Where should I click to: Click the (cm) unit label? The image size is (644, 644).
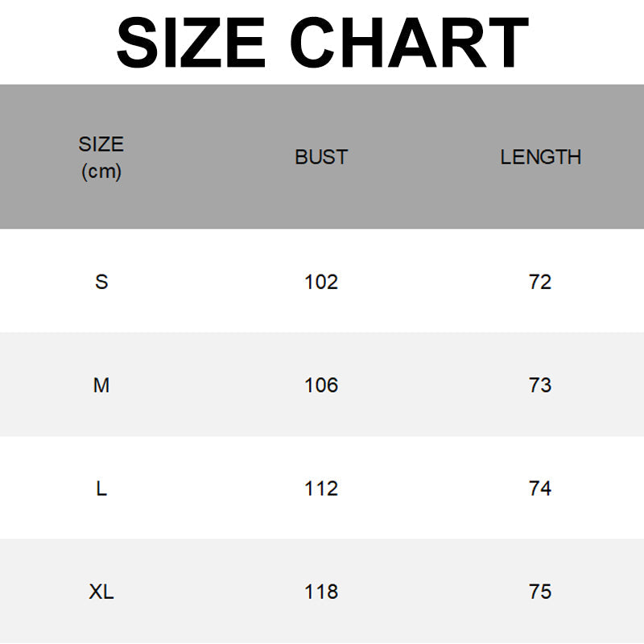pos(101,171)
